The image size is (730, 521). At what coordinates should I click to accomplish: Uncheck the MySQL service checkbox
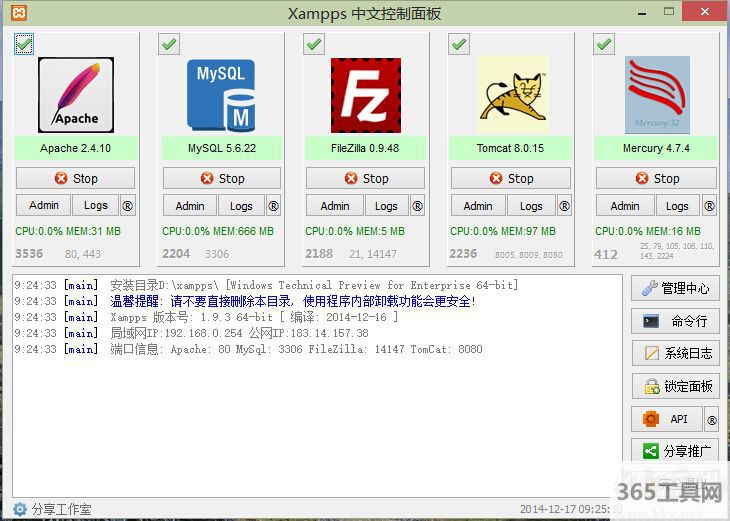(x=169, y=44)
